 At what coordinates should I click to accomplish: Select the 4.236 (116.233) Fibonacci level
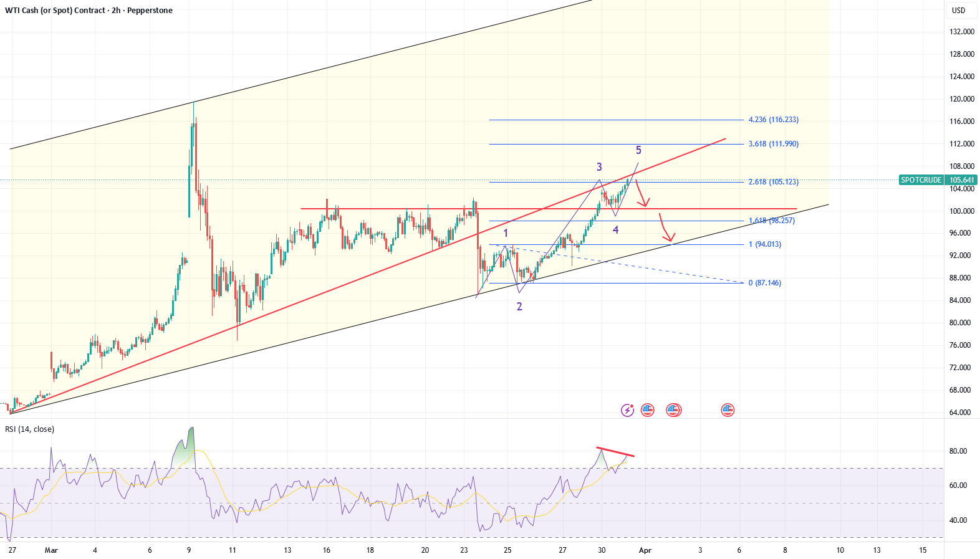(x=773, y=120)
